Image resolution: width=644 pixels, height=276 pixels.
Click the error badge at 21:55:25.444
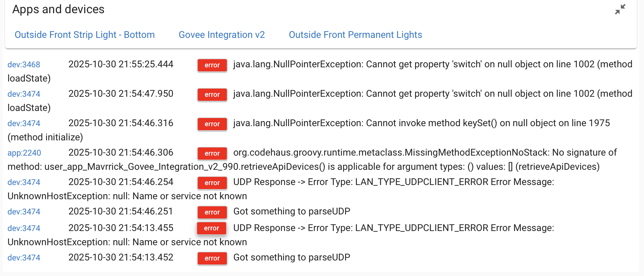tap(212, 65)
